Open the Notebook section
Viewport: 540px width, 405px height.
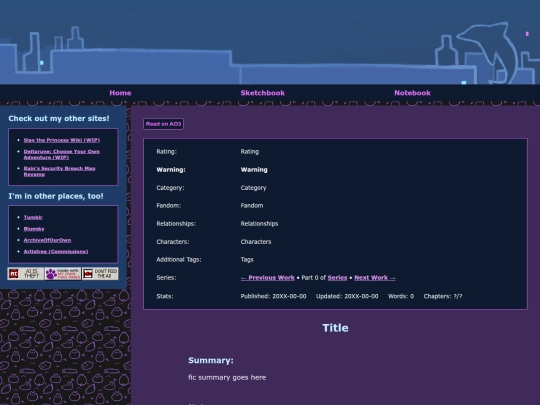point(412,93)
